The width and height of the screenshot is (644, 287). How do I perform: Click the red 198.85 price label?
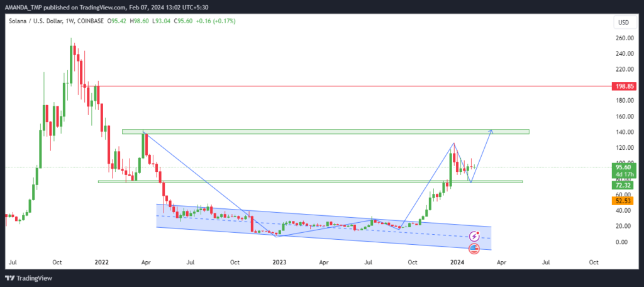[x=623, y=87]
